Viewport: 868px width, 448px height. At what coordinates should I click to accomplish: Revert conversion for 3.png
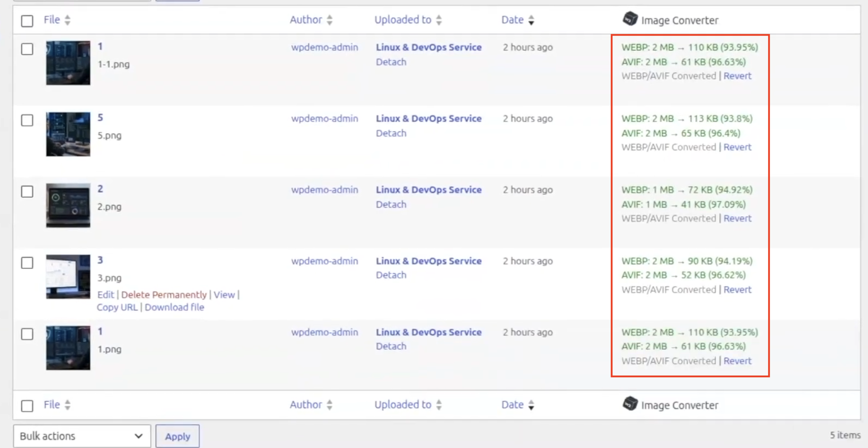tap(737, 290)
